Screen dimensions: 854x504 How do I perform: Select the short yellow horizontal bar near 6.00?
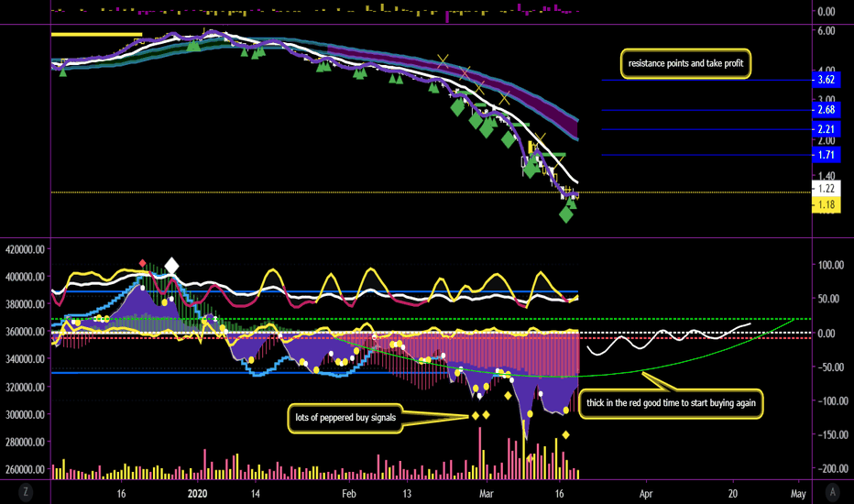point(96,35)
